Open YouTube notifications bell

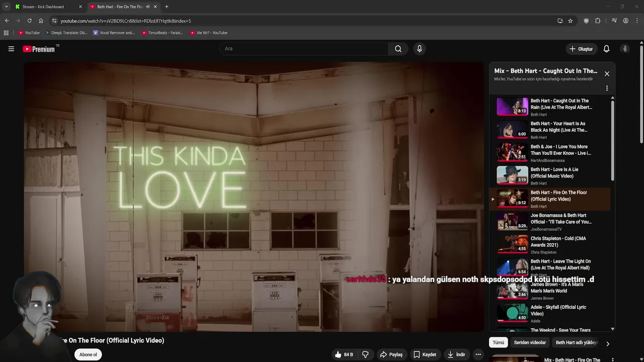click(606, 49)
